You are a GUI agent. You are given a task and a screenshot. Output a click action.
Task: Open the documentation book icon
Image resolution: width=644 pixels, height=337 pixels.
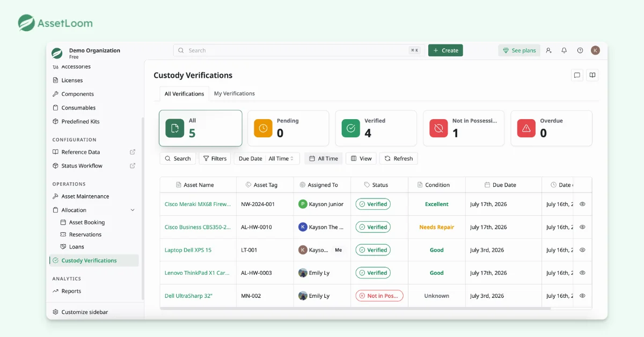coord(592,75)
